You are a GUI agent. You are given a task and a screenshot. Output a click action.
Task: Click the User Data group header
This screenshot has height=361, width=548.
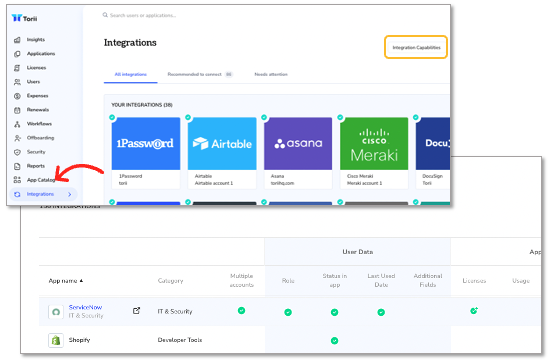pyautogui.click(x=358, y=252)
